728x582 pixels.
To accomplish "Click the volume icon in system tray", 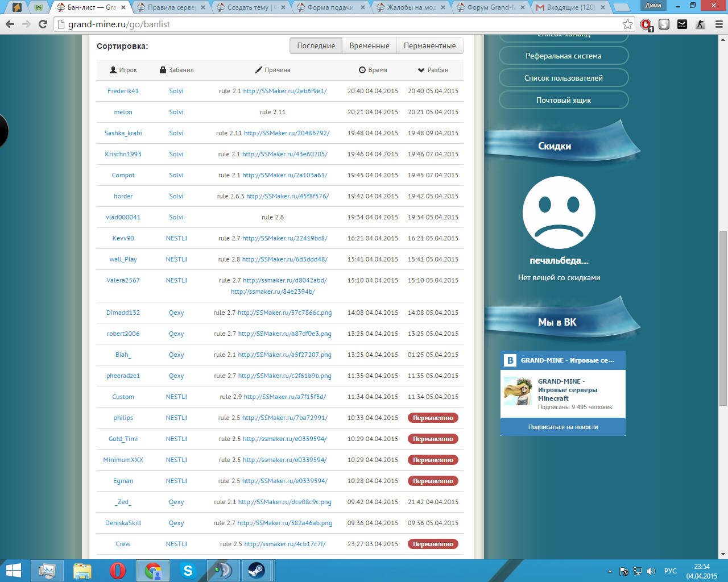I will click(x=651, y=571).
